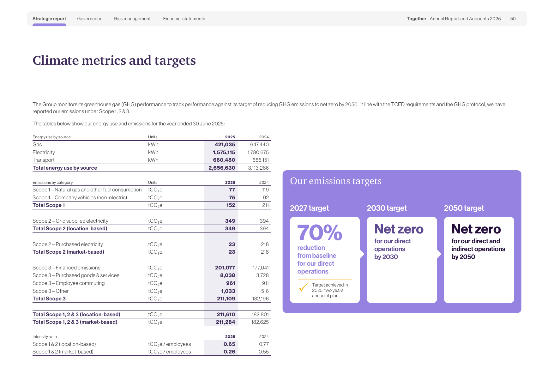The image size is (554, 392).
Task: Click location-based intensity value 0.65
Action: pos(229,344)
